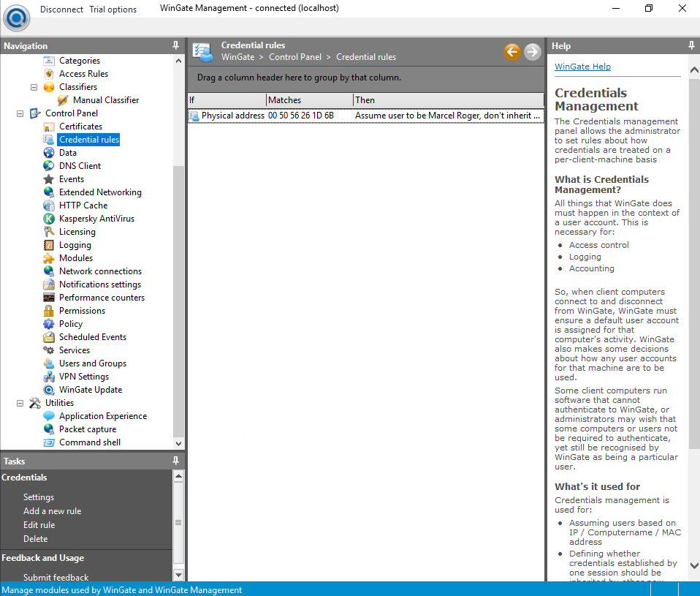Click the Modules puzzle piece icon

coord(49,258)
